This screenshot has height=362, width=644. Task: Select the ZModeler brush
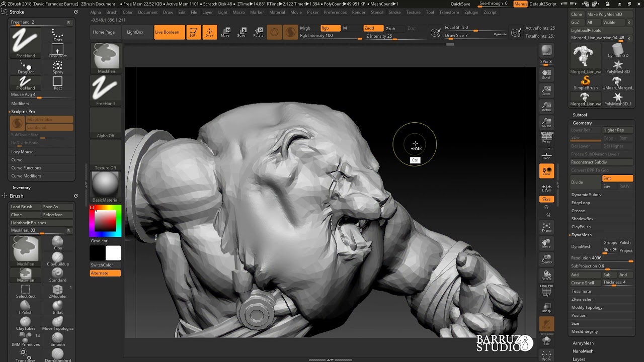point(58,291)
